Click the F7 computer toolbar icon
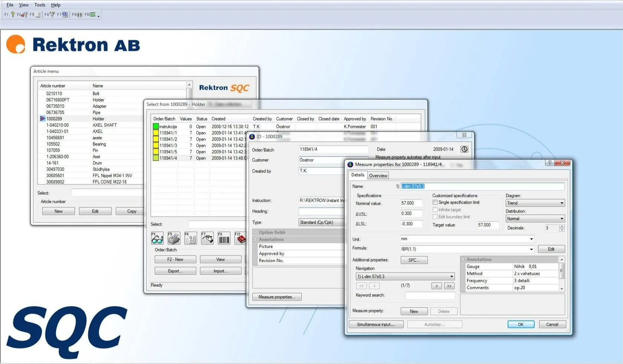623x364 pixels. point(65,14)
